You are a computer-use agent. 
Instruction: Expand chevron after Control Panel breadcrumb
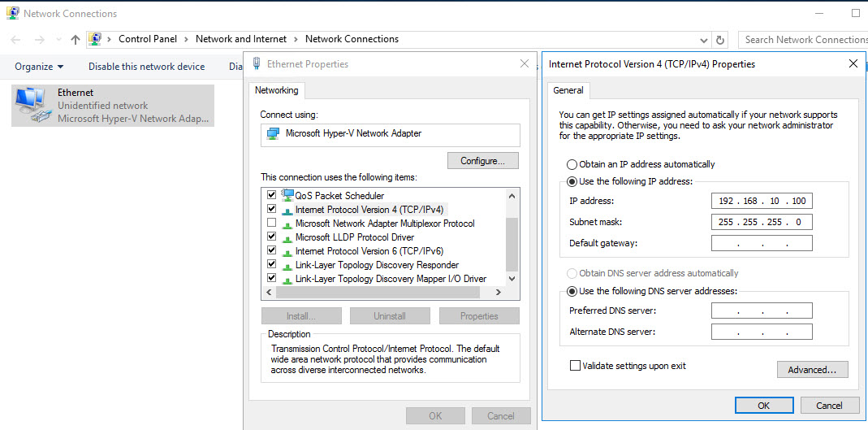coord(187,39)
